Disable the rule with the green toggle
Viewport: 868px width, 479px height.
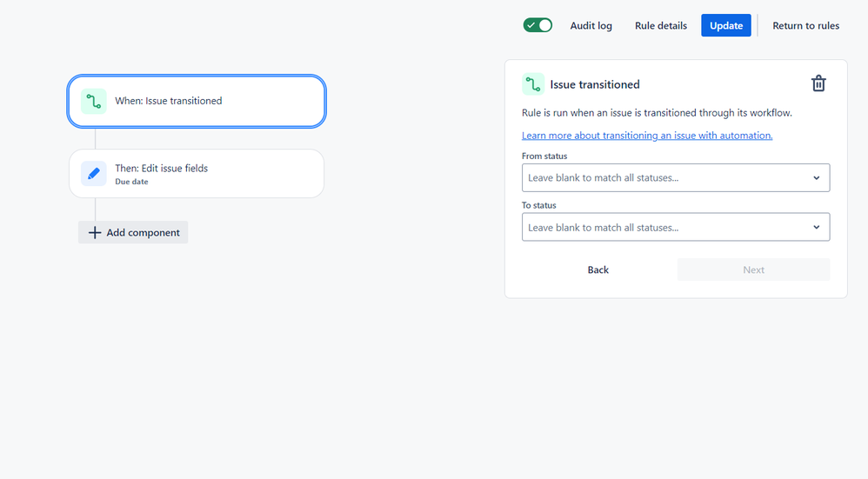point(537,25)
